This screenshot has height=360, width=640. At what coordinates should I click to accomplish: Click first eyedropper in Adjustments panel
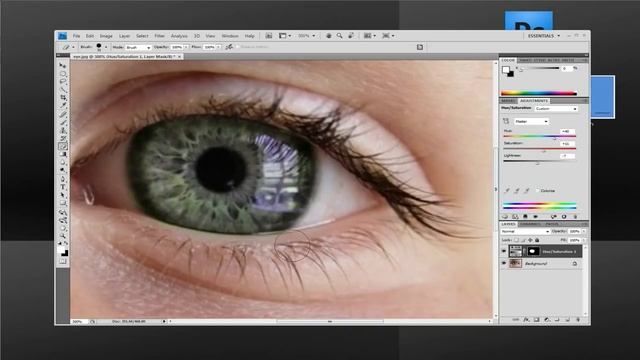507,191
